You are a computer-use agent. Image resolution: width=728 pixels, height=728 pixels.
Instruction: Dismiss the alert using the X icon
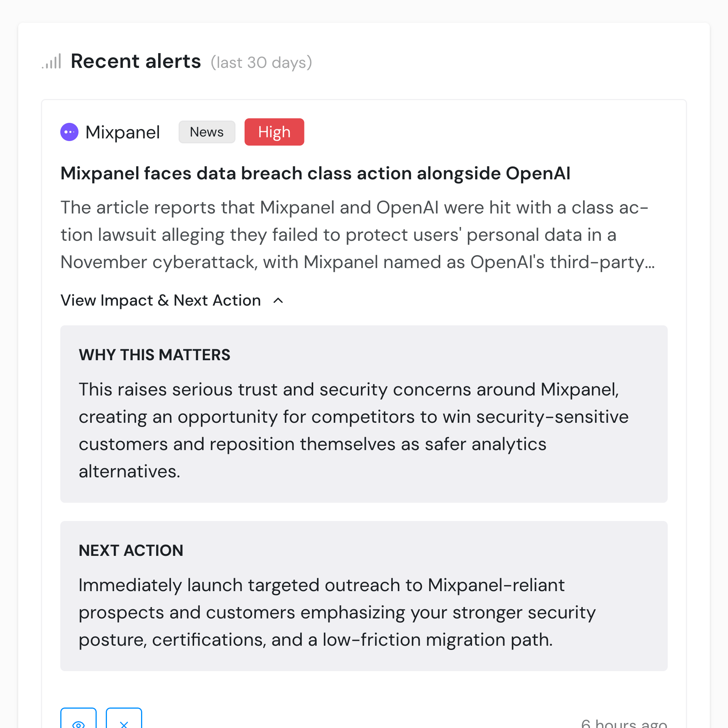(x=124, y=723)
